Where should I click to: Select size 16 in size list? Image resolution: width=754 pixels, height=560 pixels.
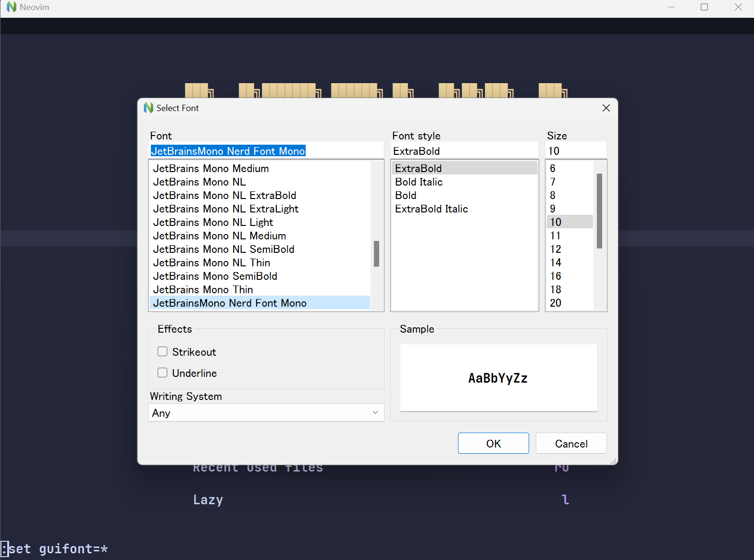570,276
